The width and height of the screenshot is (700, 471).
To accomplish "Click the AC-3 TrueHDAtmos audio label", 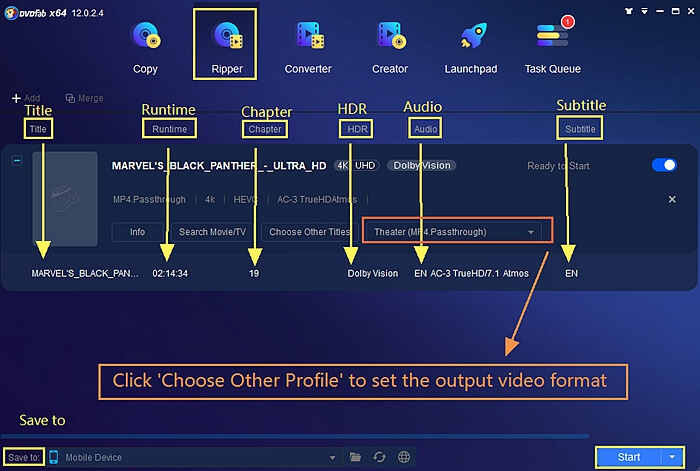I will pos(317,200).
